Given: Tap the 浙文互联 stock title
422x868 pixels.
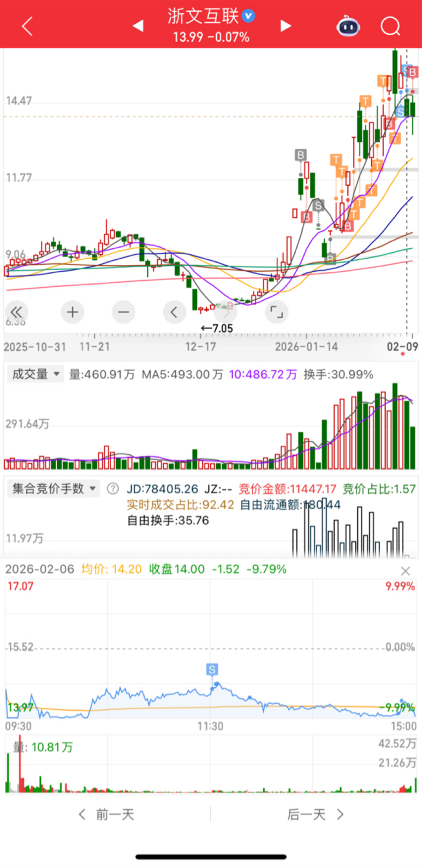Looking at the screenshot, I should [203, 16].
